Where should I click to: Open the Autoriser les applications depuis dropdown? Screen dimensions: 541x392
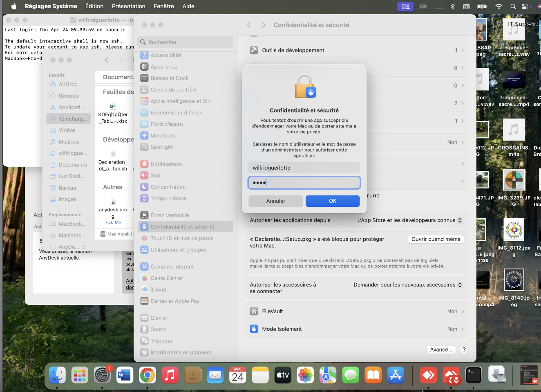coord(409,220)
